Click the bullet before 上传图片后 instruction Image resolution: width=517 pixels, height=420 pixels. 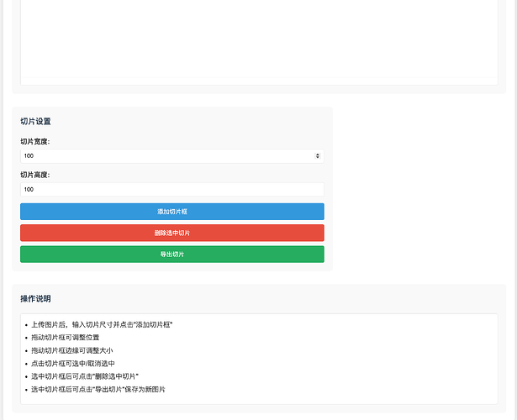pyautogui.click(x=28, y=324)
